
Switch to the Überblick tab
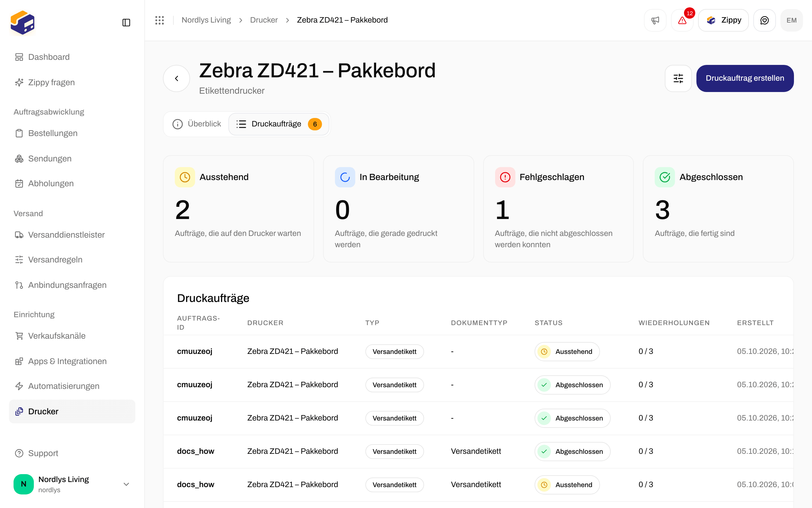point(197,124)
